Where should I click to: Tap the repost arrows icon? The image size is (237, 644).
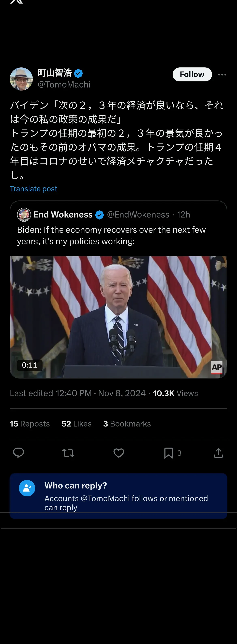tap(68, 453)
